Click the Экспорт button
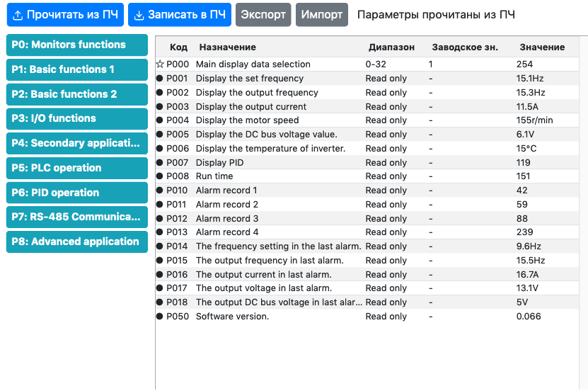The image size is (588, 391). [263, 15]
